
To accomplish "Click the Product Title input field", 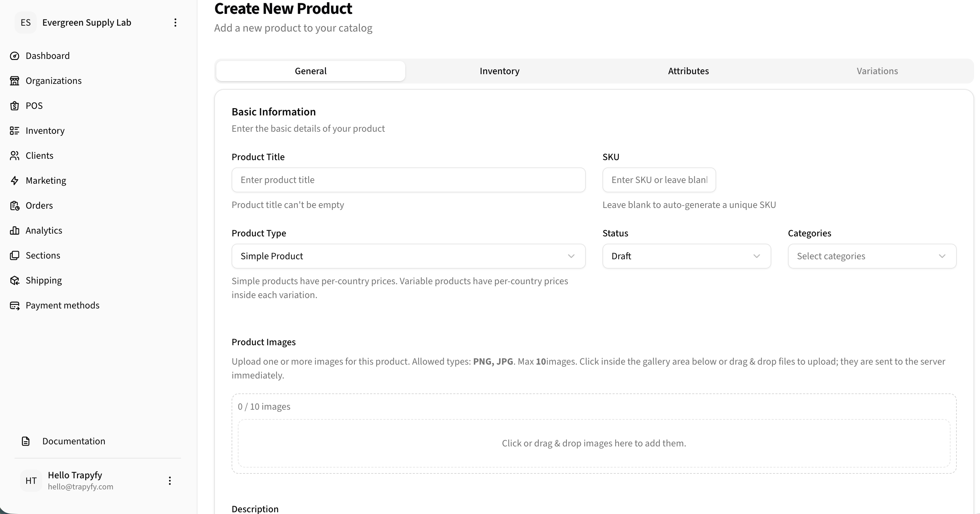I will pos(408,180).
